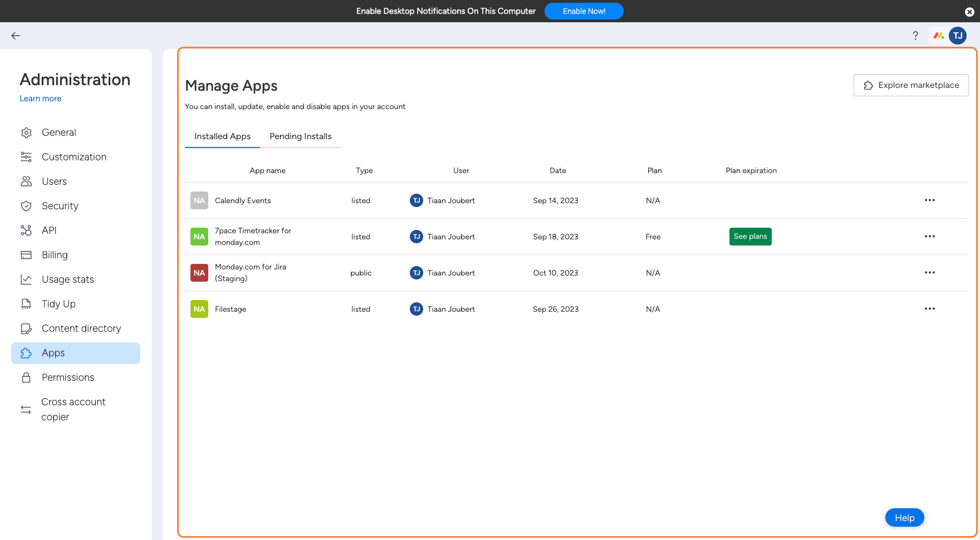Open options menu for Filestage
The height and width of the screenshot is (540, 980).
[x=930, y=309]
